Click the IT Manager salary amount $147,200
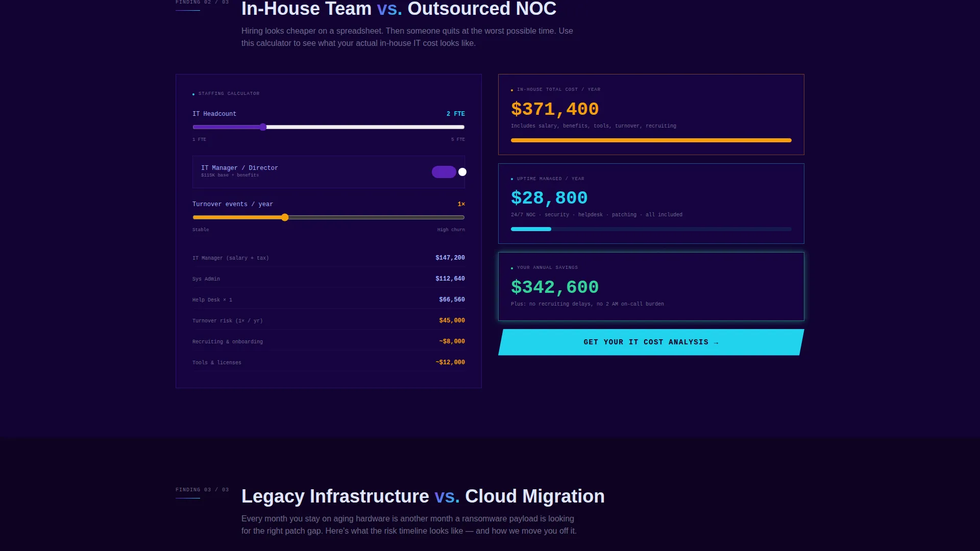 [x=450, y=258]
